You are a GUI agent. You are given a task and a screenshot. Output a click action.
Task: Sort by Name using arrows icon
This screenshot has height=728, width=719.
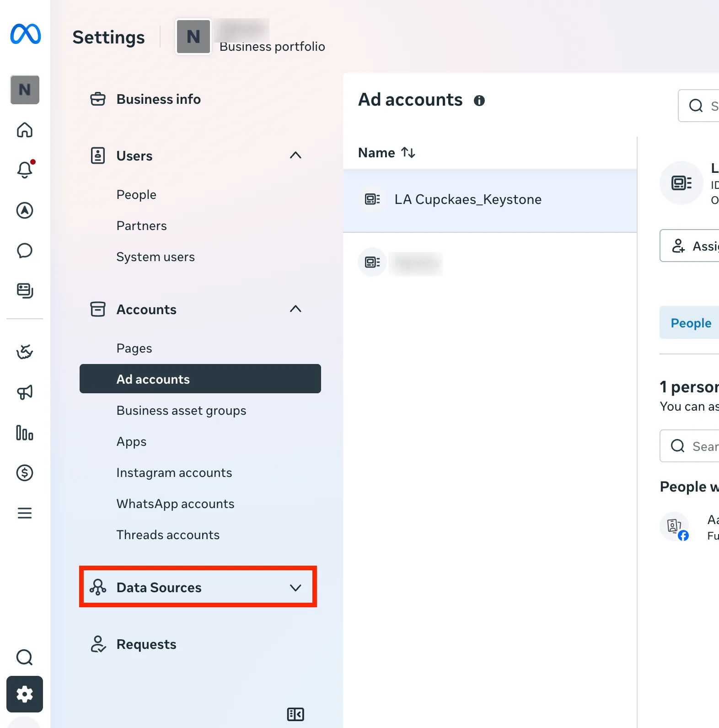point(408,152)
